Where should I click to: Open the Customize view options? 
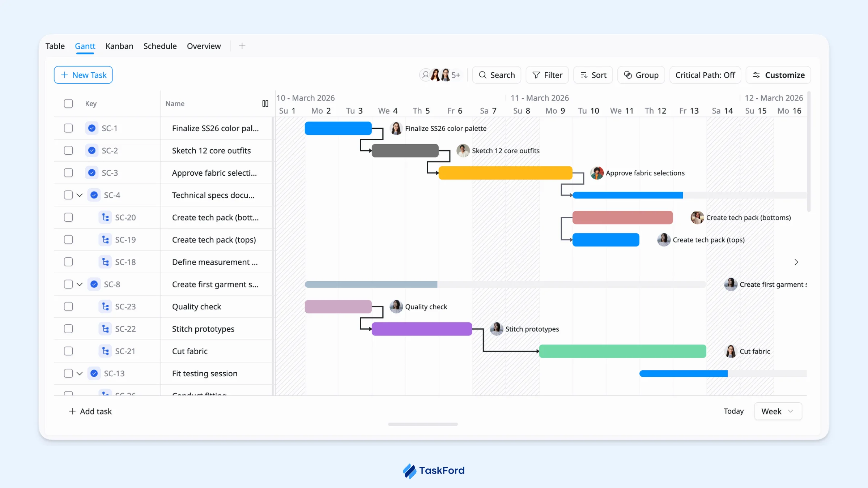click(778, 75)
